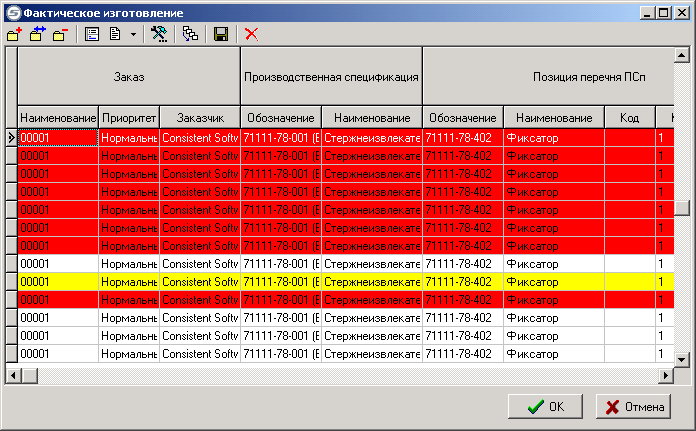Click the red X delete icon
Screen dimensions: 696x431
(x=251, y=34)
